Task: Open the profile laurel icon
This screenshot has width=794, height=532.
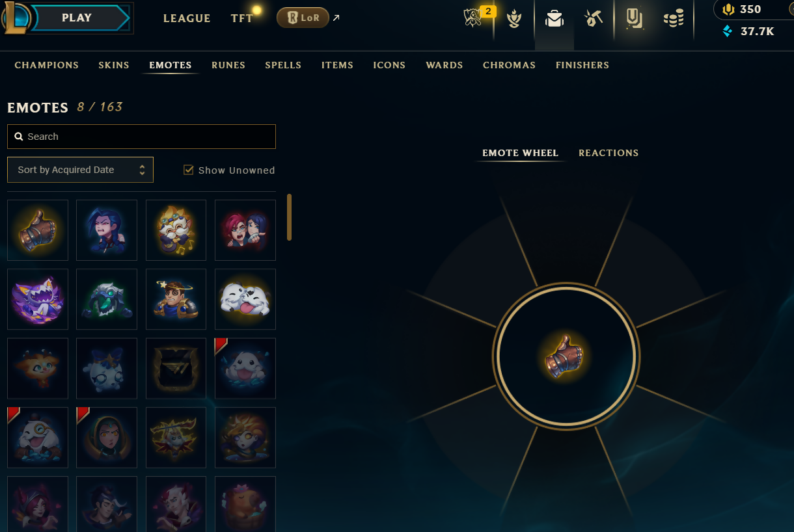Action: pyautogui.click(x=514, y=19)
